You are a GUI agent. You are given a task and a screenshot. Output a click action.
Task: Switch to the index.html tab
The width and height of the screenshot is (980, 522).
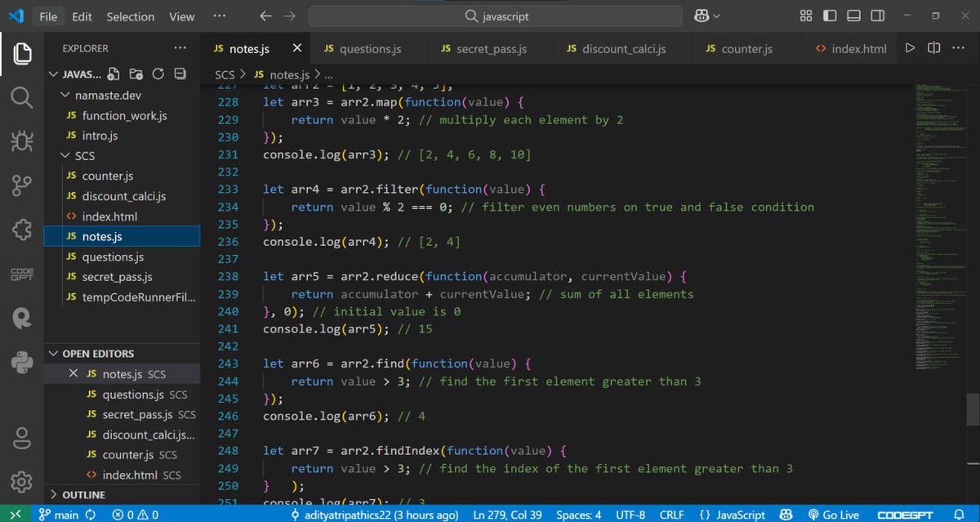click(x=850, y=49)
